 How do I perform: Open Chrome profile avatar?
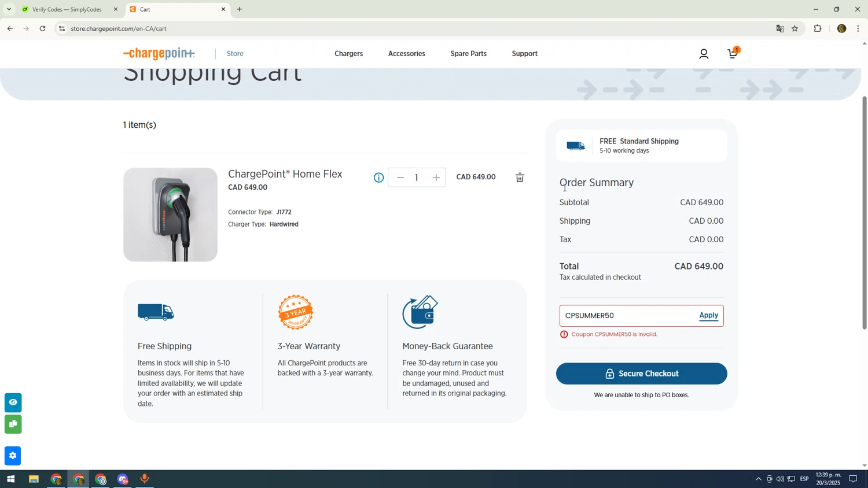(841, 28)
